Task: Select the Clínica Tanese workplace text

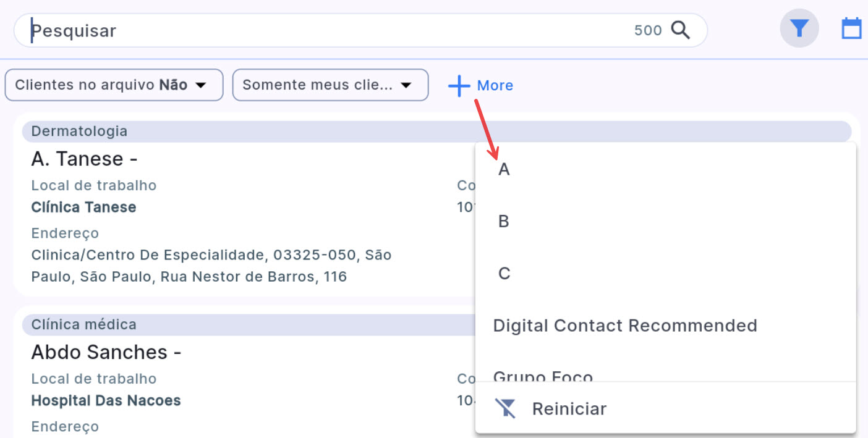Action: 83,207
